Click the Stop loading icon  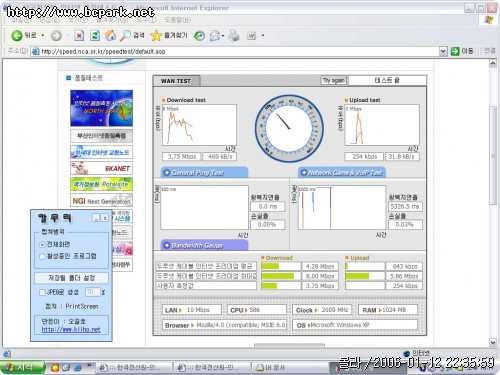(79, 35)
